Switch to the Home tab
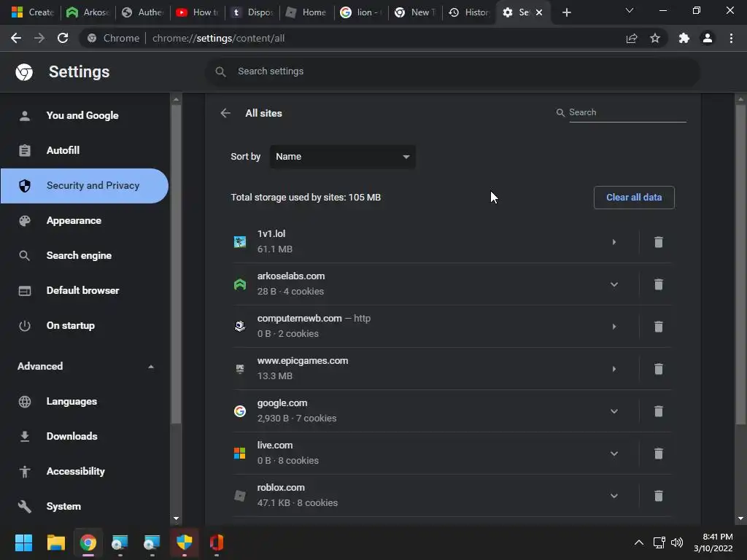This screenshot has width=747, height=560. click(x=306, y=12)
